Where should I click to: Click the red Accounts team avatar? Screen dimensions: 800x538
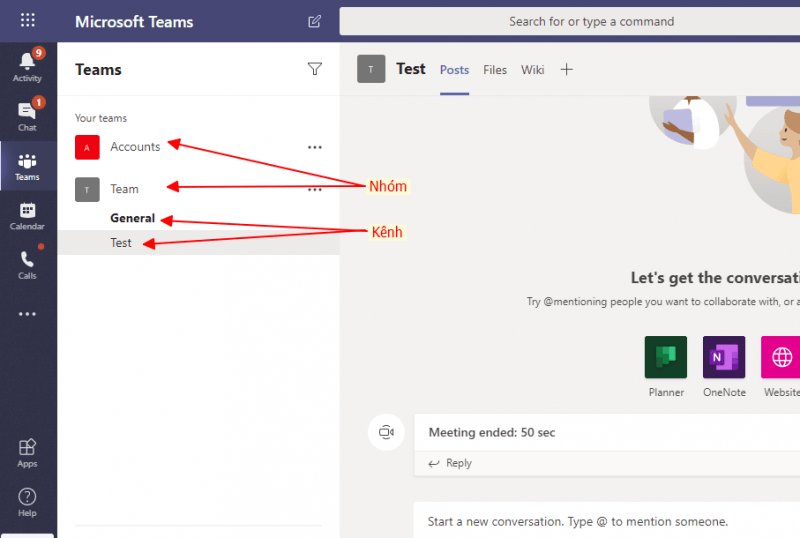pos(87,148)
